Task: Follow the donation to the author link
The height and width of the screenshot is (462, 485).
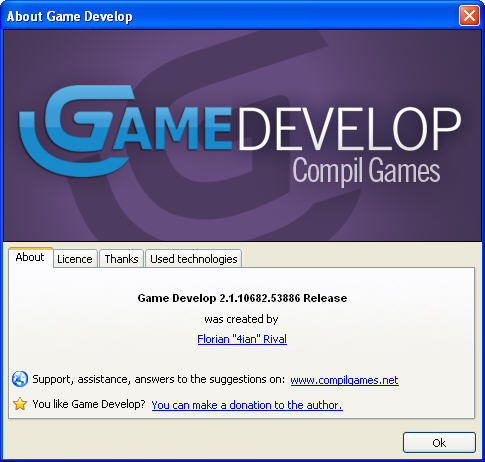Action: [247, 405]
